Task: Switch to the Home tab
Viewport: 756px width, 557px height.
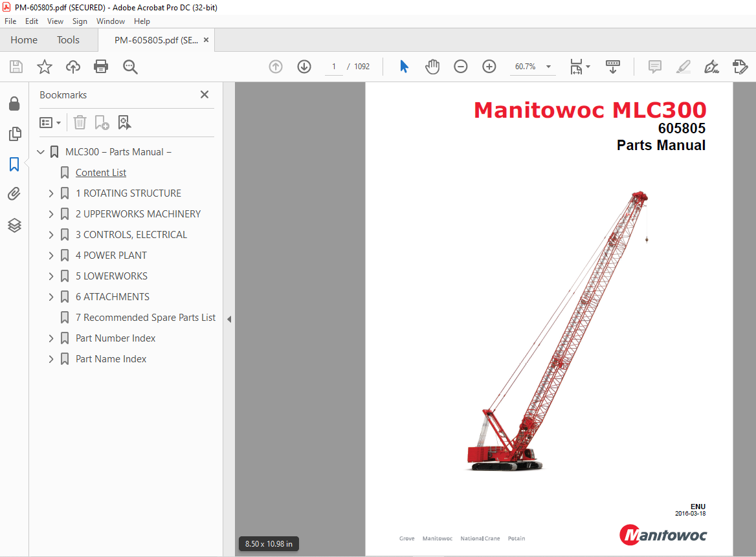Action: point(24,40)
